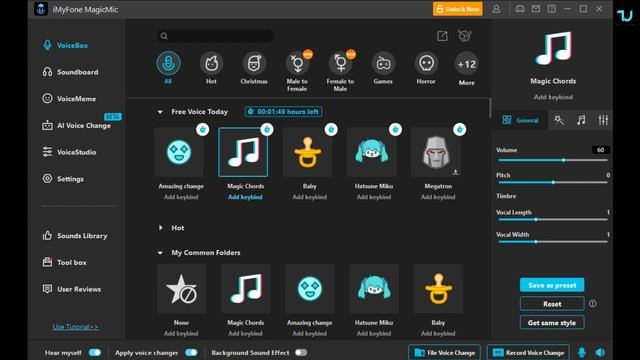This screenshot has height=360, width=640.
Task: Click the Unlock Now button
Action: click(x=458, y=9)
